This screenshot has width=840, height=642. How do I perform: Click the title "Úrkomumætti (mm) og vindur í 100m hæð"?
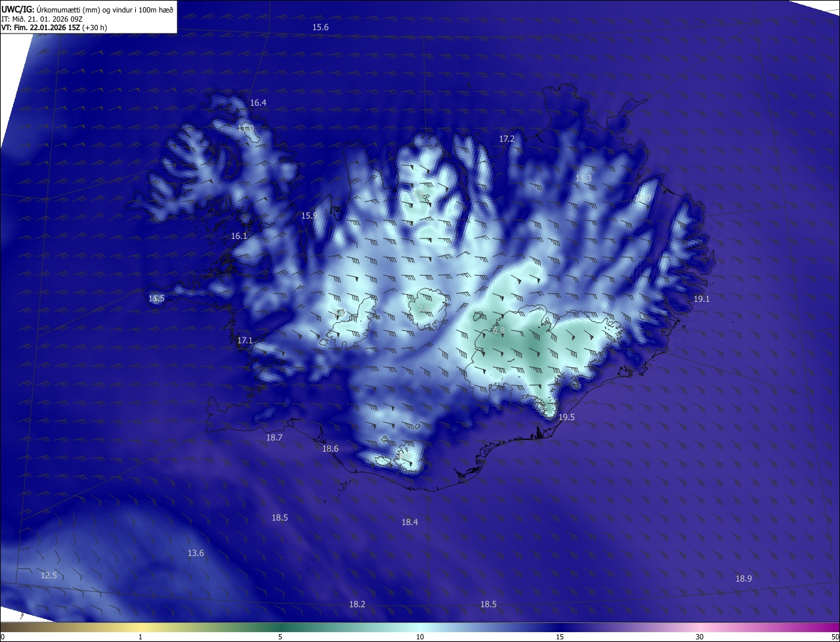pyautogui.click(x=105, y=9)
